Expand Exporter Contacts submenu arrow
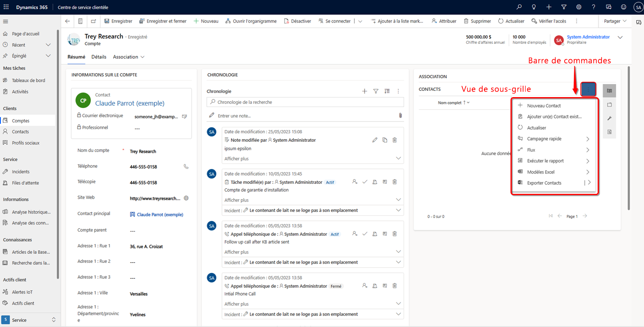 click(589, 183)
